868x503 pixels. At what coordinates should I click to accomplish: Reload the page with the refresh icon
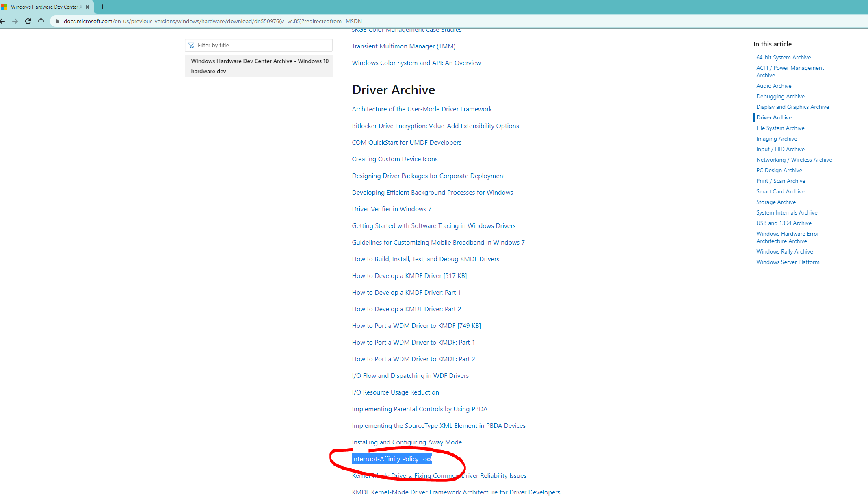tap(28, 21)
